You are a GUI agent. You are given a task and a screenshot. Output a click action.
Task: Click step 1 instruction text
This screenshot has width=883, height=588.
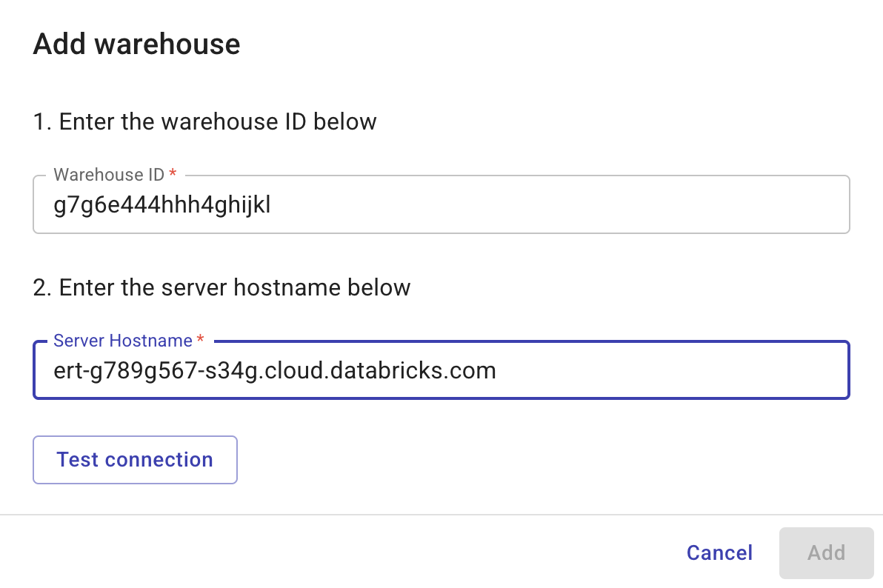point(204,121)
